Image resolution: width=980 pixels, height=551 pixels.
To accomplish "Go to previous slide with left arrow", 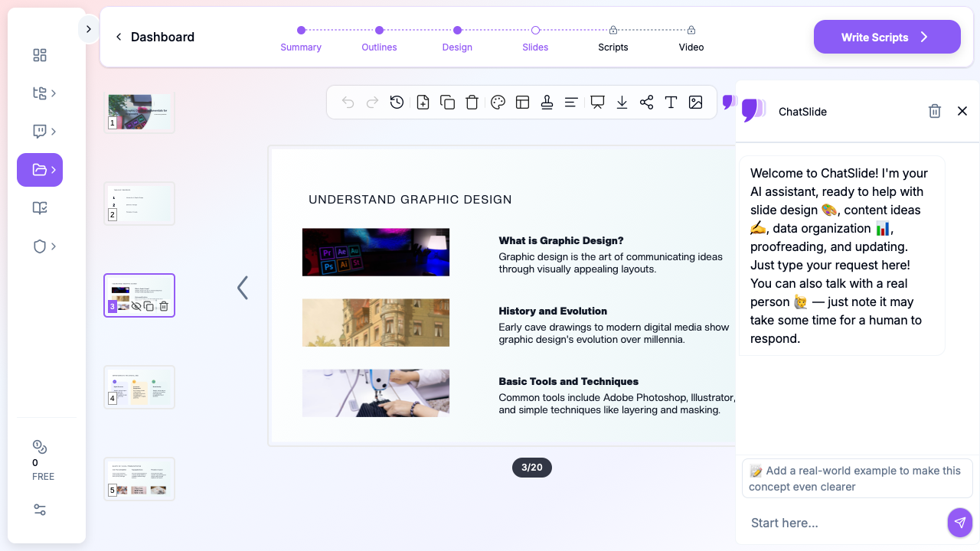I will [x=243, y=288].
